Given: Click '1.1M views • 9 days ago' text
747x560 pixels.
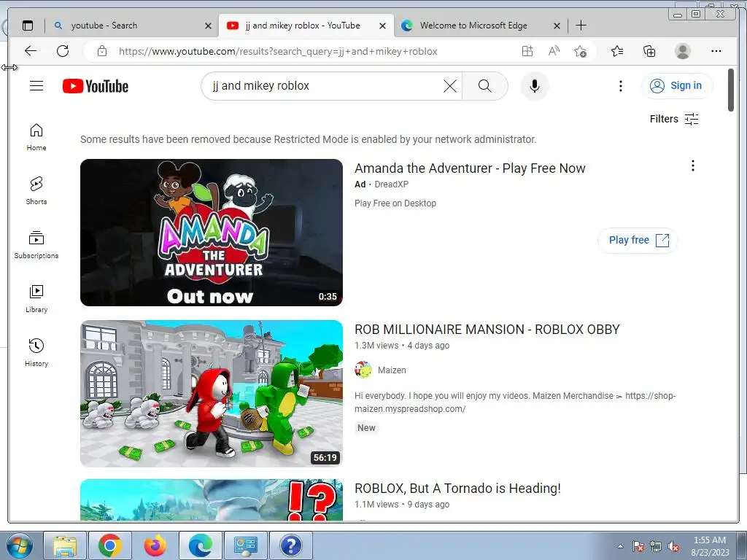Looking at the screenshot, I should click(x=402, y=505).
